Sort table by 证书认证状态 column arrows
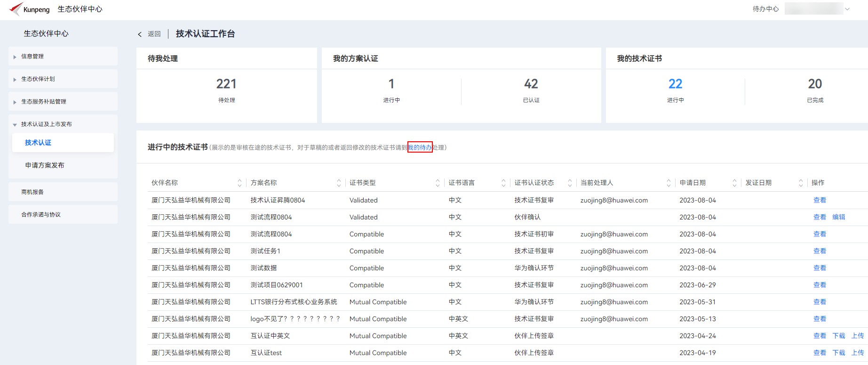The height and width of the screenshot is (365, 868). coord(570,183)
